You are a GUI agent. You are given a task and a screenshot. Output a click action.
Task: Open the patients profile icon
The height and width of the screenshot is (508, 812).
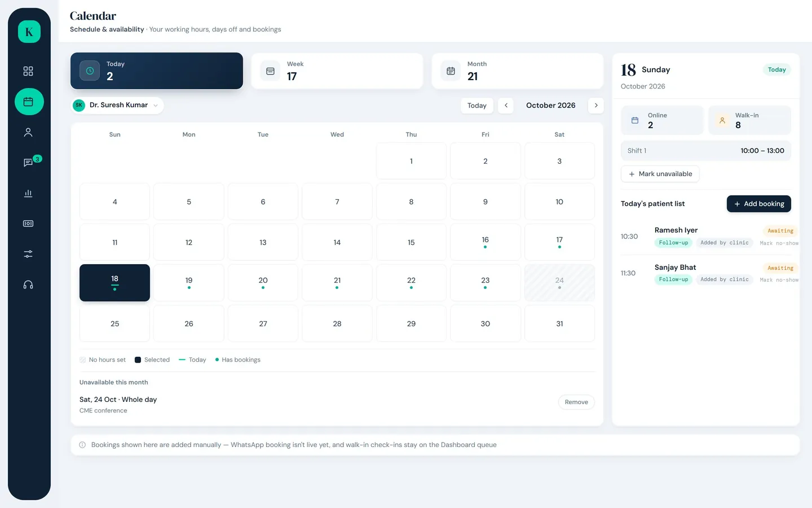28,132
